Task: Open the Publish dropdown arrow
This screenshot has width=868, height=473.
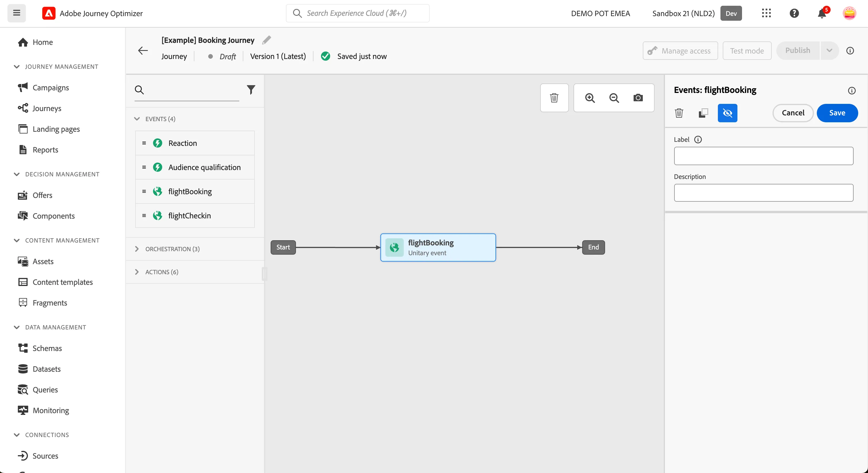Action: [829, 51]
